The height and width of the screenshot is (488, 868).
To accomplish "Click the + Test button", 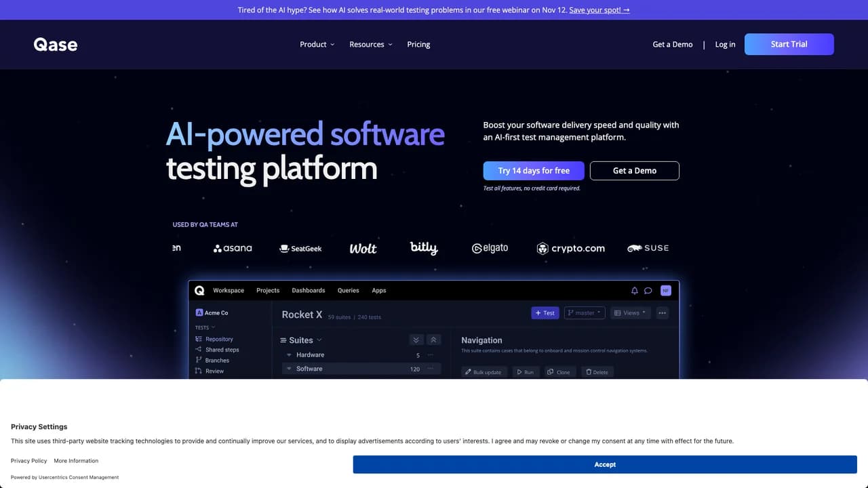I will (x=545, y=313).
